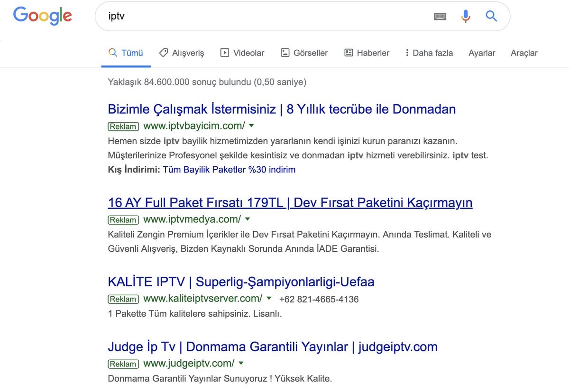
Task: Expand dropdown arrow next to judgeiptv.com
Action: pyautogui.click(x=241, y=363)
